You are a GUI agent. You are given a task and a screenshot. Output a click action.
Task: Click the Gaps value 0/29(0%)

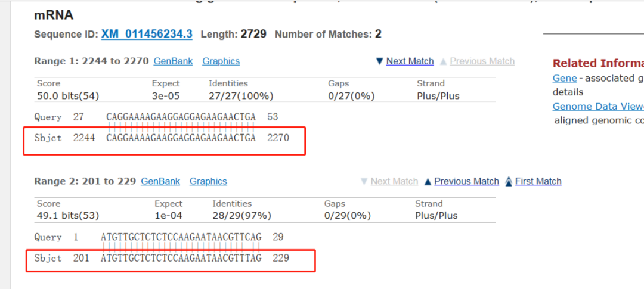[348, 216]
